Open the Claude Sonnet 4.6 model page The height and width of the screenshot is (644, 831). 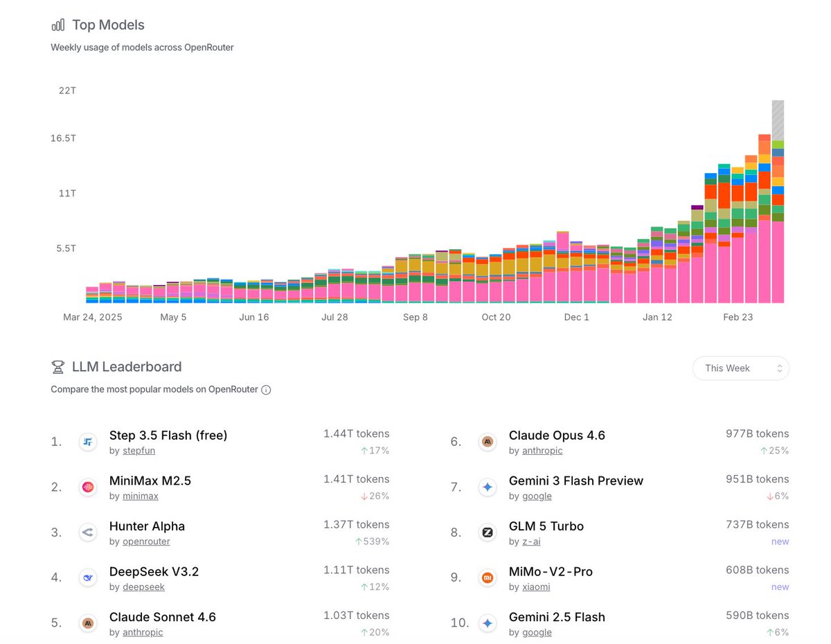(163, 617)
